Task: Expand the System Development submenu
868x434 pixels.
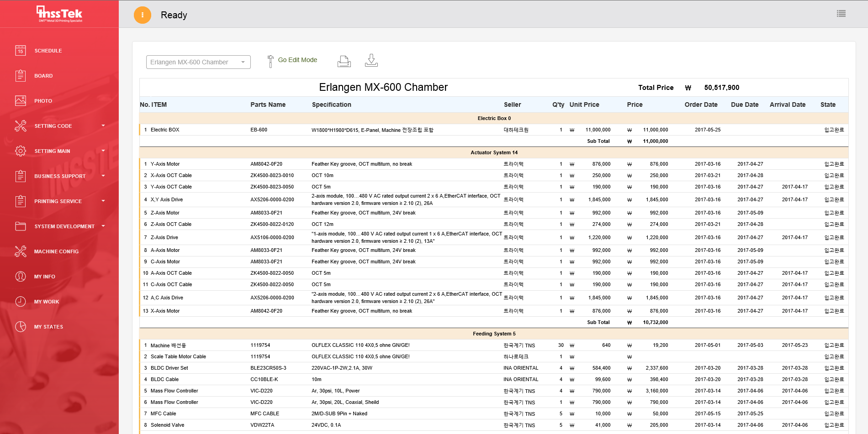Action: tap(103, 226)
